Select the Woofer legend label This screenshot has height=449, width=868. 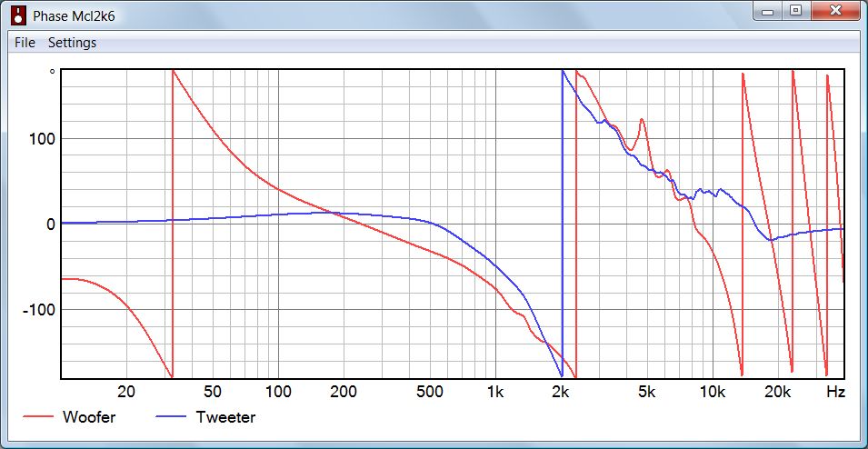coord(89,417)
